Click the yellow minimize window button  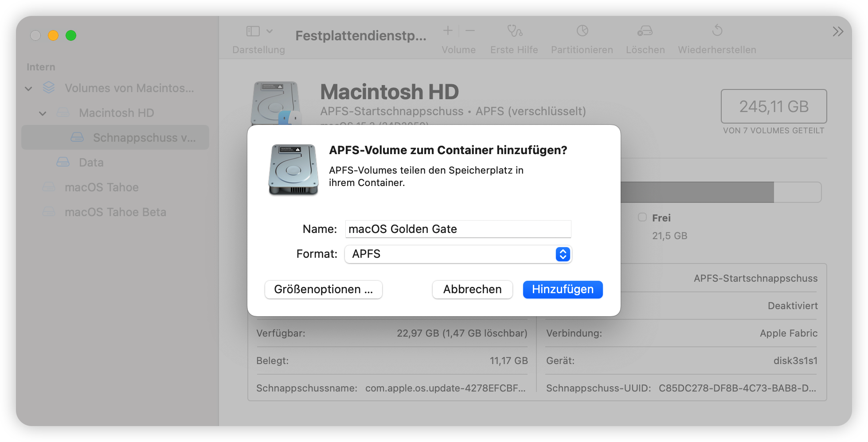point(53,35)
